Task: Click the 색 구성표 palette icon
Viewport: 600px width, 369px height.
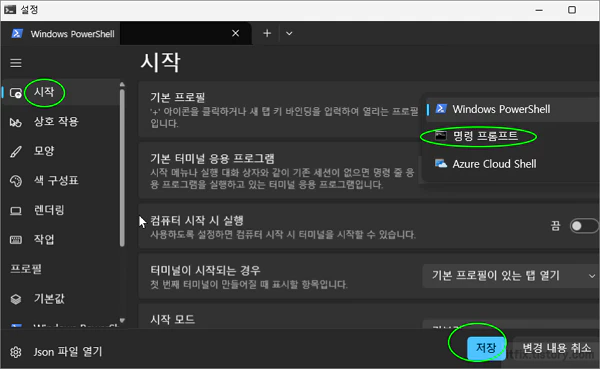Action: (x=16, y=181)
